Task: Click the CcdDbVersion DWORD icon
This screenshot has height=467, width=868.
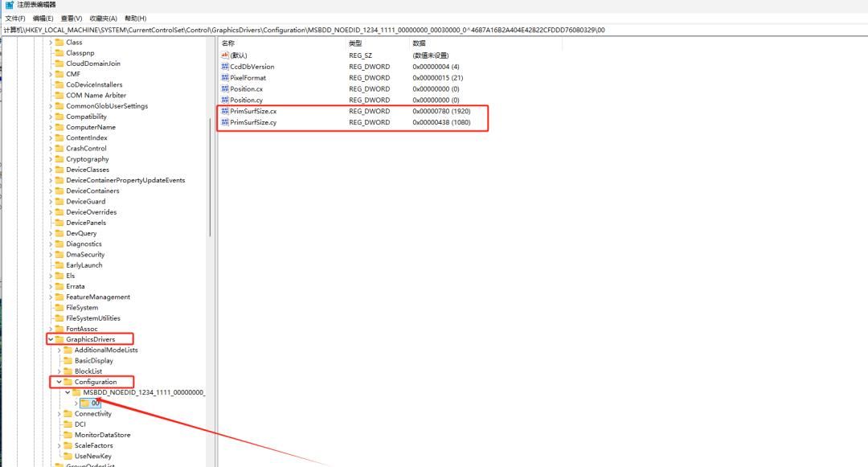Action: click(225, 67)
